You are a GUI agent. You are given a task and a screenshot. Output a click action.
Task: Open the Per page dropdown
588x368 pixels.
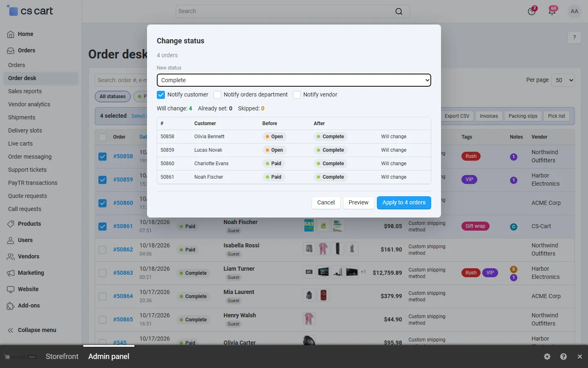point(563,80)
